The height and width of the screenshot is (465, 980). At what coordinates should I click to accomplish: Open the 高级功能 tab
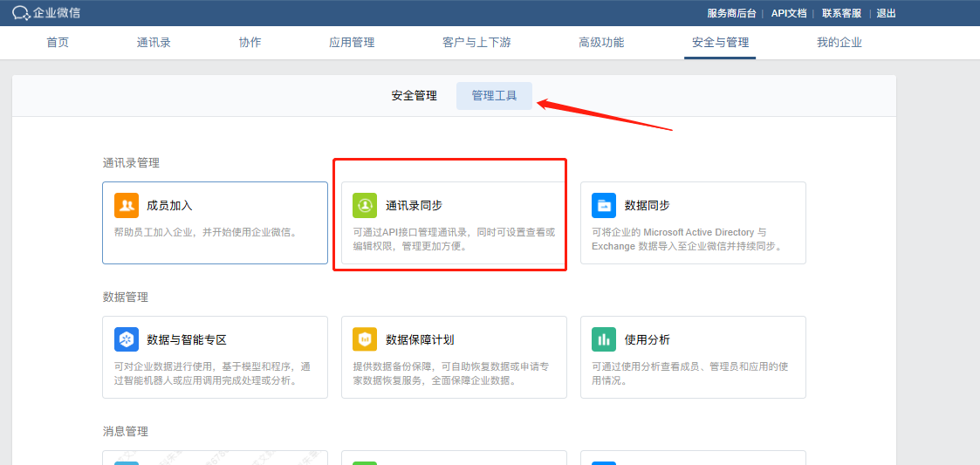pos(601,43)
